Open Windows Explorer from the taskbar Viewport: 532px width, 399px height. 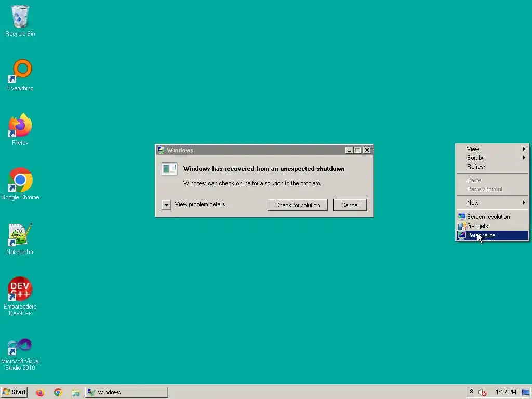click(76, 393)
